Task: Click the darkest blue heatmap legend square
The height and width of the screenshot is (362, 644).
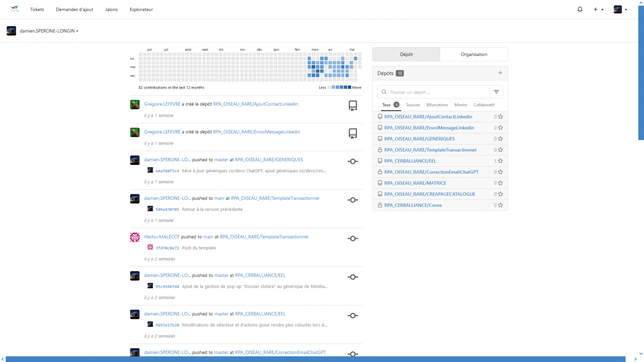Action: pos(350,87)
